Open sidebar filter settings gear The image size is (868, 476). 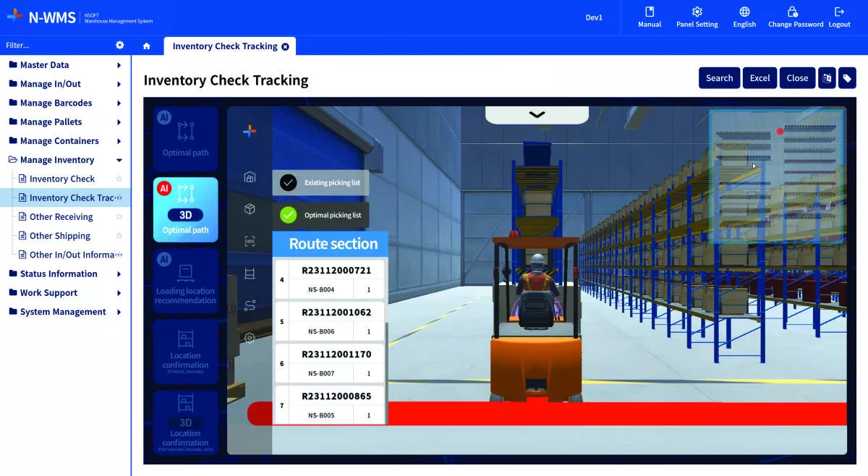coord(120,45)
